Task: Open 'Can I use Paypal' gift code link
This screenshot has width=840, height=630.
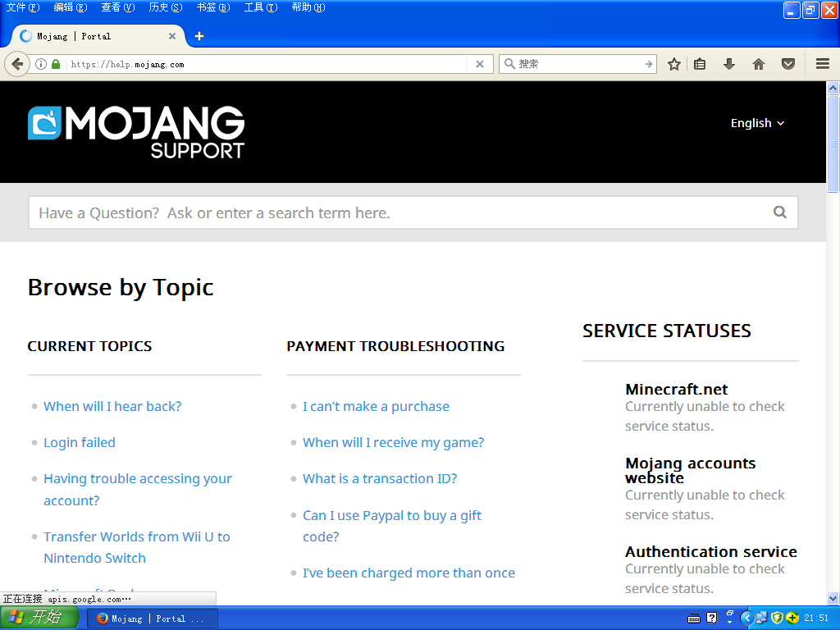Action: [392, 526]
